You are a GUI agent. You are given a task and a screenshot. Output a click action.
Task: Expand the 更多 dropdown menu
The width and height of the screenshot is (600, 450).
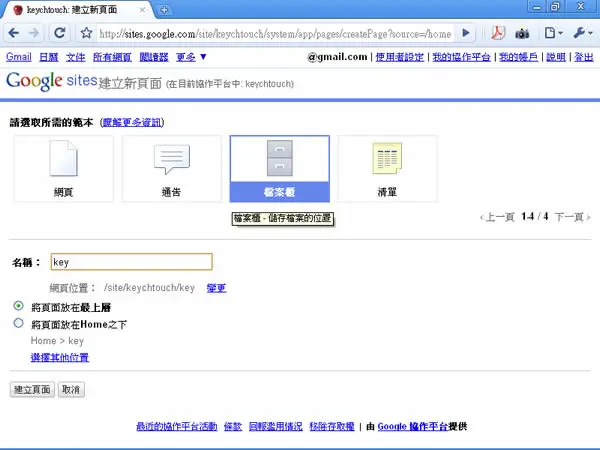(x=191, y=57)
